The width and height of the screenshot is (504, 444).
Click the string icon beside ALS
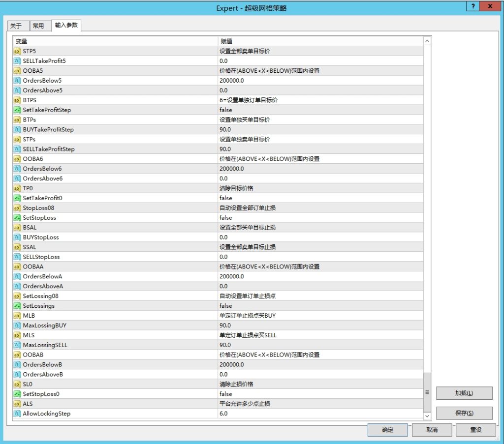(x=17, y=404)
